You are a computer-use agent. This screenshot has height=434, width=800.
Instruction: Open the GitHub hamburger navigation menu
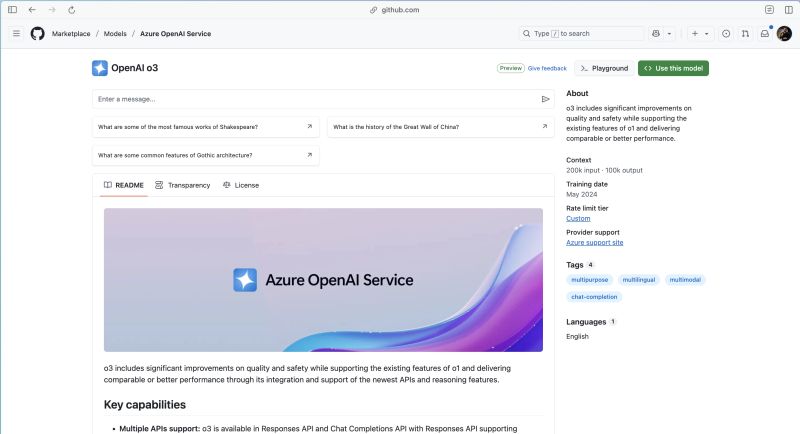coord(16,34)
